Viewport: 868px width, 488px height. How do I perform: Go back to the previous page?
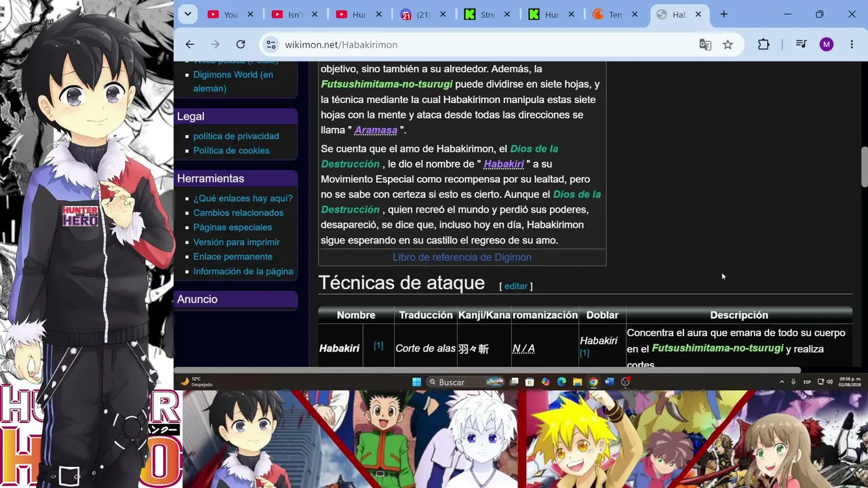pyautogui.click(x=190, y=45)
